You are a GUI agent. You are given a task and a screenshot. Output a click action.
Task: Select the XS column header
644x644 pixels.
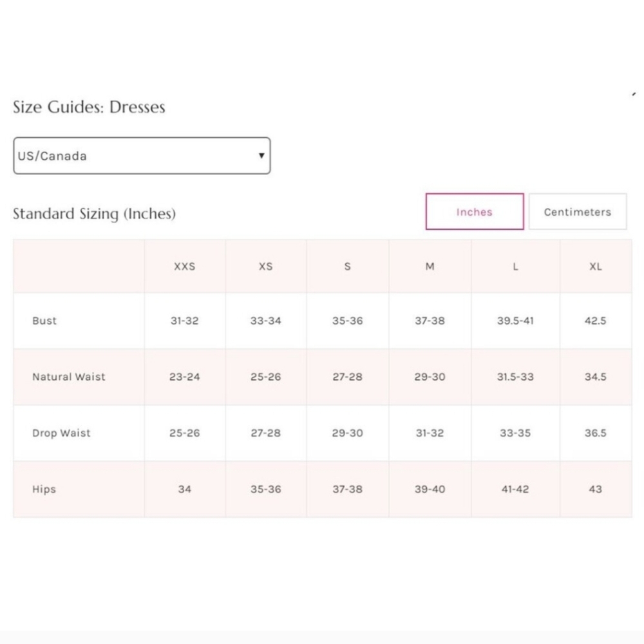[x=265, y=267]
